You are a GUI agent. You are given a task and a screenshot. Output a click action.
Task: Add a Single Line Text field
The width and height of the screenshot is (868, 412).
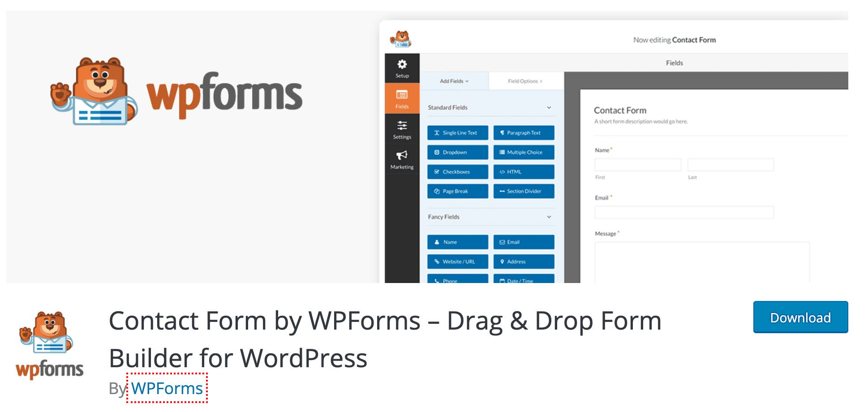[458, 133]
